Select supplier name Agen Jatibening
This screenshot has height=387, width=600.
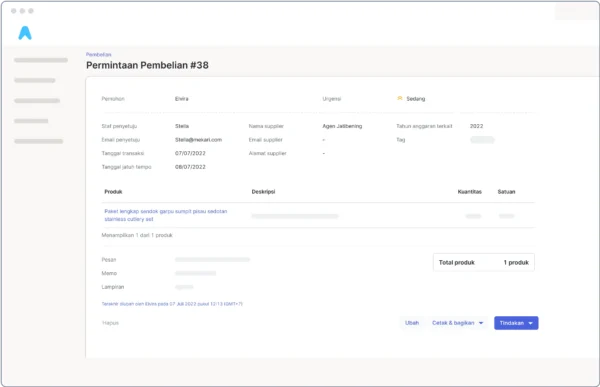click(342, 126)
